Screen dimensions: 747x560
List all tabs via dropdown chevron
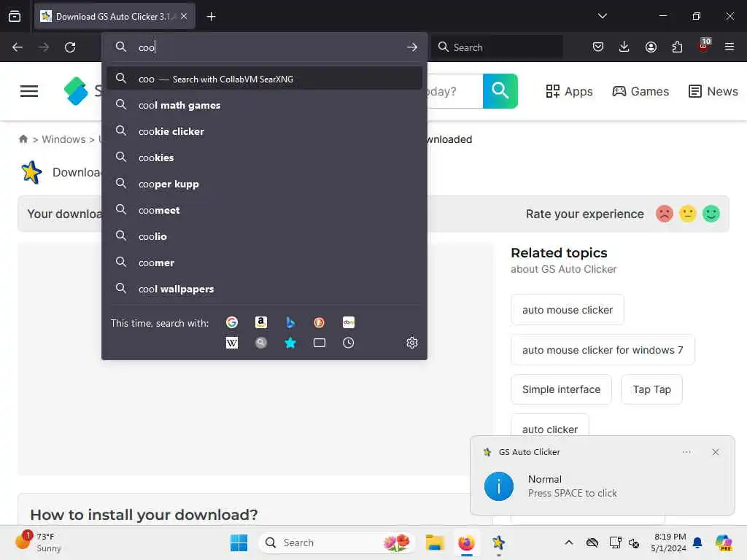tap(602, 16)
